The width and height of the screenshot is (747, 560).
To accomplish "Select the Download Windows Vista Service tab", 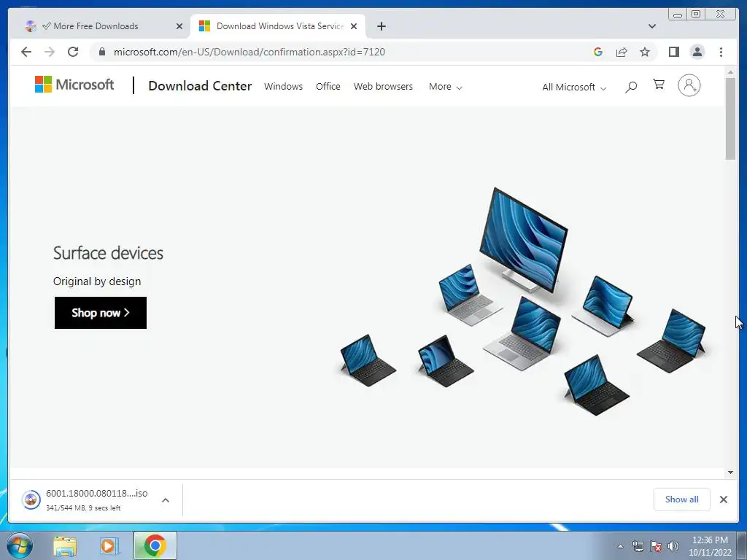I will coord(278,26).
